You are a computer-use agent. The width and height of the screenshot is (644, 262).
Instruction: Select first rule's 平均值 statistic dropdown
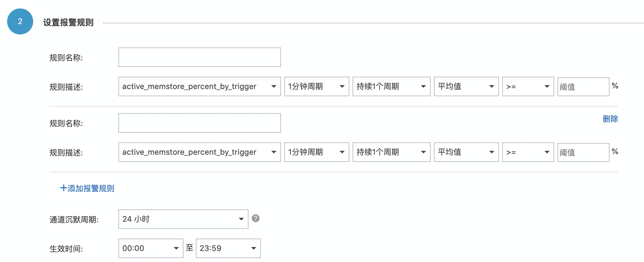coord(466,86)
